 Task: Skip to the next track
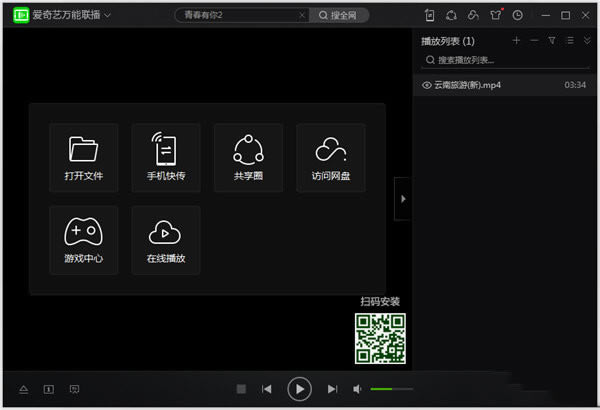tap(333, 389)
